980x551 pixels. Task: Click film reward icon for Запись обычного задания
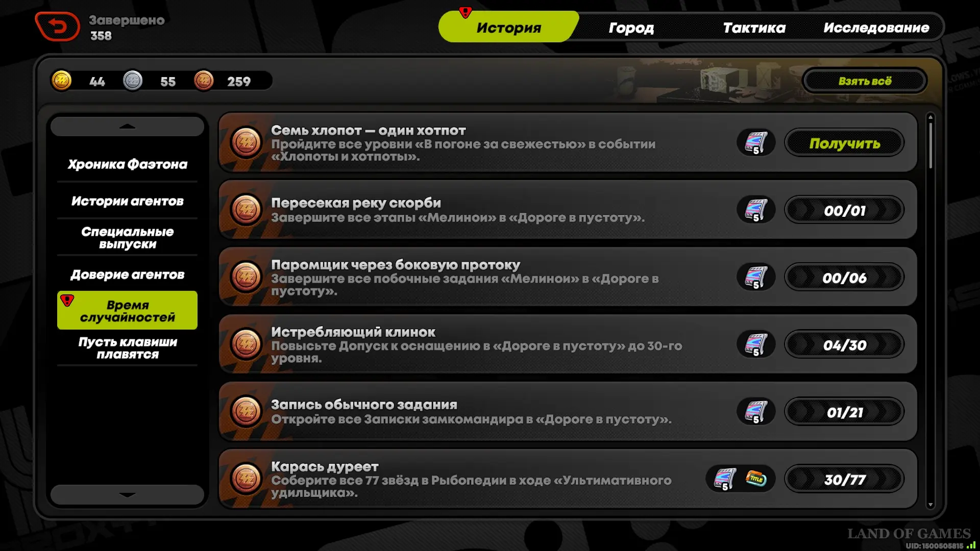point(756,411)
